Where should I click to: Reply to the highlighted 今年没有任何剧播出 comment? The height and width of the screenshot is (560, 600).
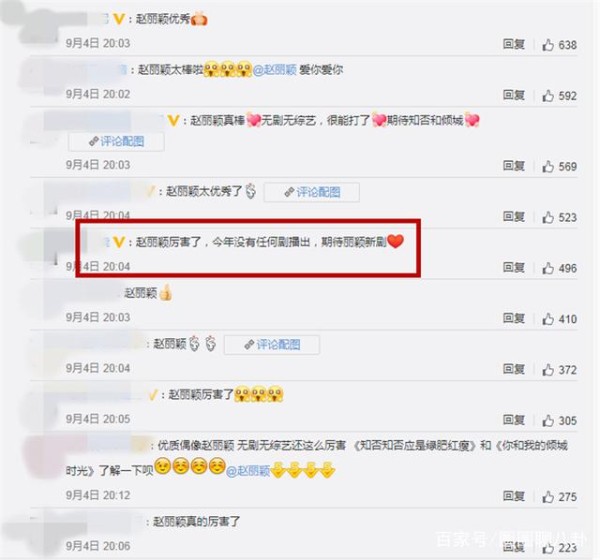click(514, 268)
